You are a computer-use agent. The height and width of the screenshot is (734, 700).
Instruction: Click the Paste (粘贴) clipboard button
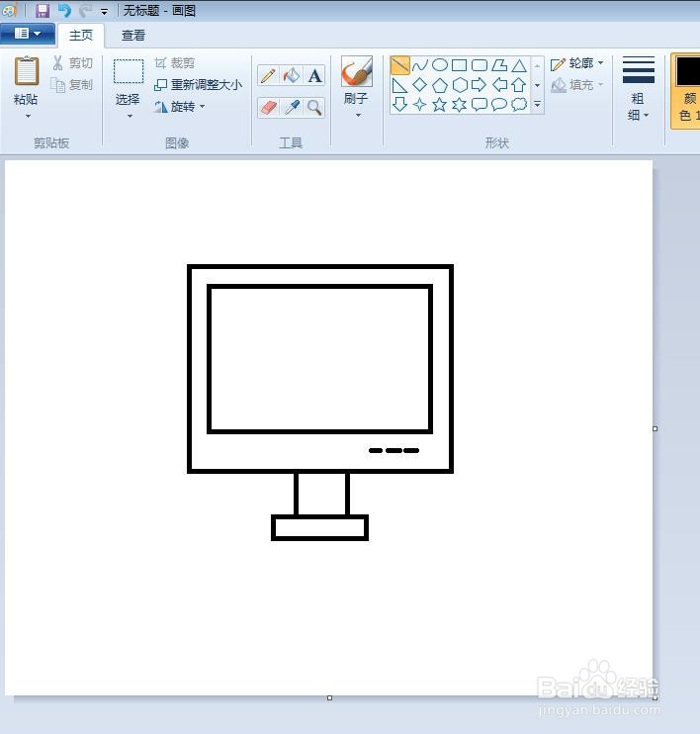[27, 79]
